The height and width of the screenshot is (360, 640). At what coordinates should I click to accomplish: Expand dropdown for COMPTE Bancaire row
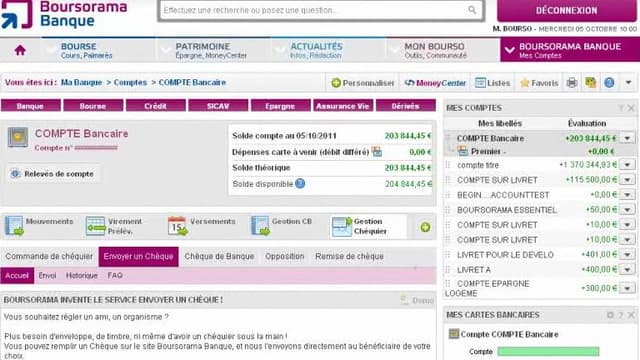point(627,138)
